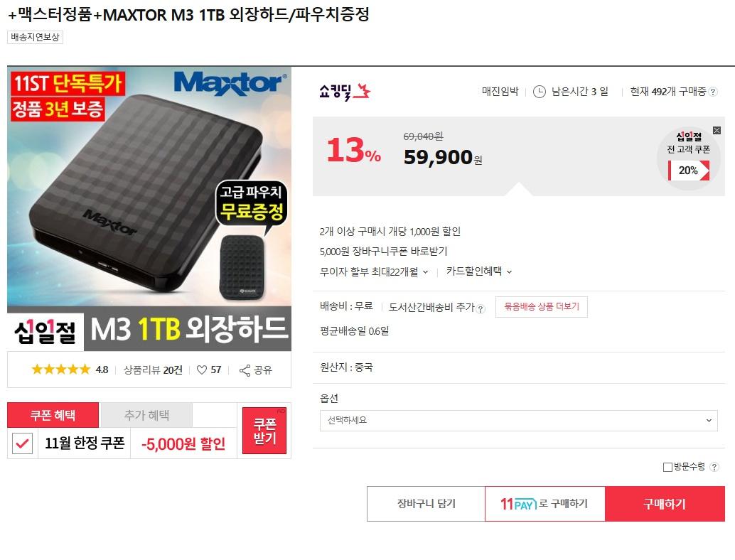Switch to the 쿠폰 혜택 tab

(x=53, y=415)
